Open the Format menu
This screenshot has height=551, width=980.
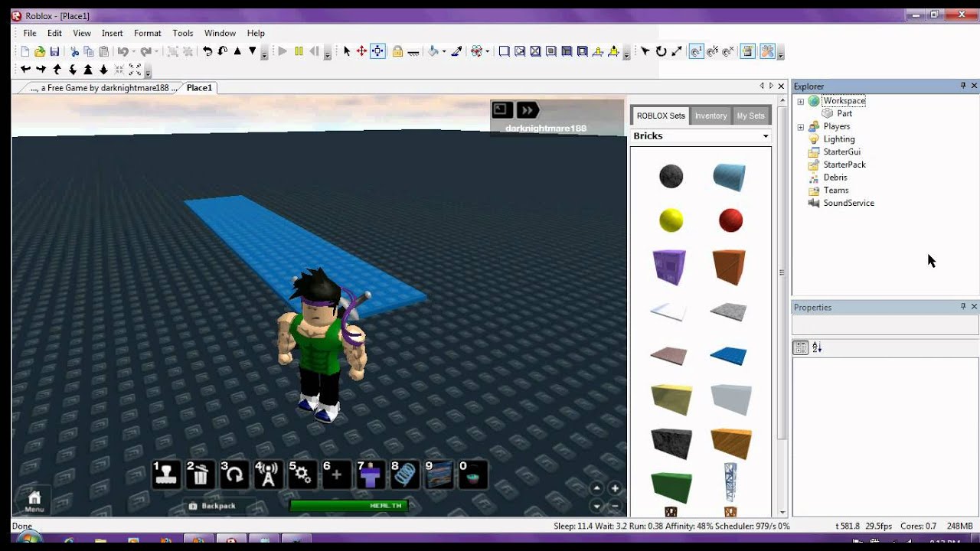point(148,33)
